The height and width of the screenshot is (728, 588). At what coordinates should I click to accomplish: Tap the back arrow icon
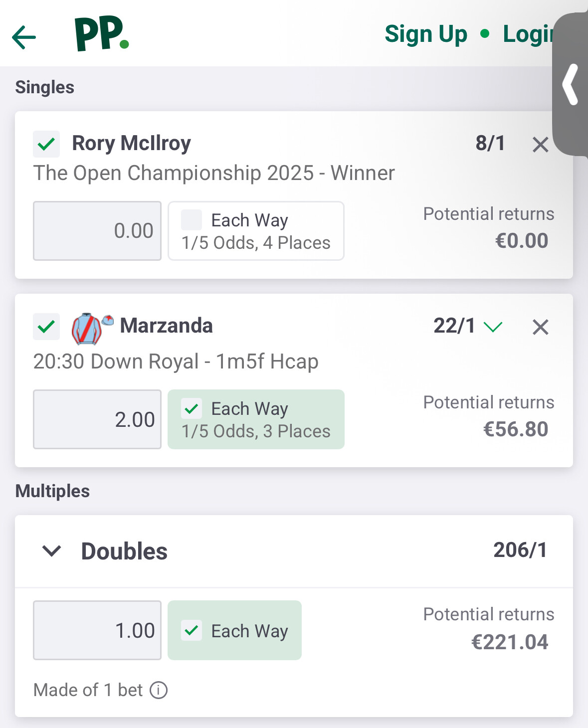24,37
